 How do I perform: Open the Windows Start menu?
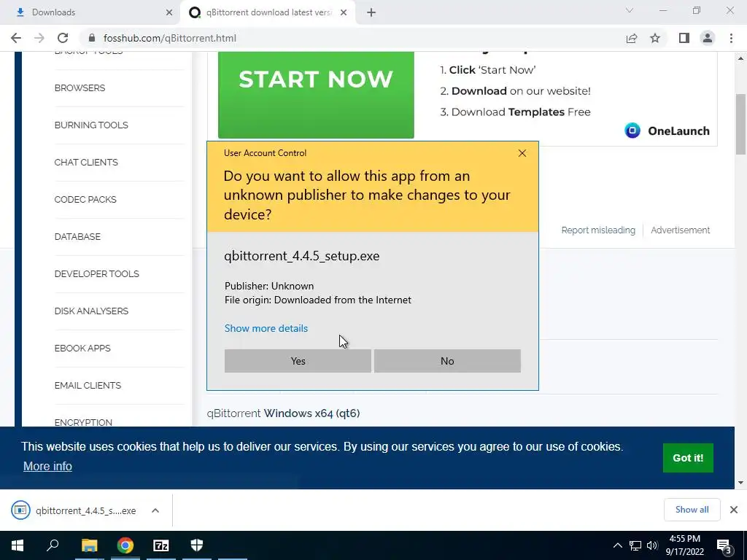click(x=18, y=545)
